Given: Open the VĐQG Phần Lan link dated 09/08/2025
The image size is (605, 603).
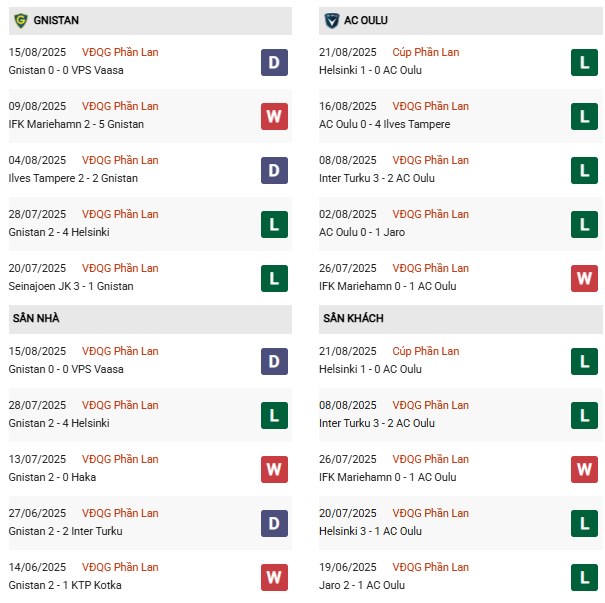Looking at the screenshot, I should click(x=120, y=106).
